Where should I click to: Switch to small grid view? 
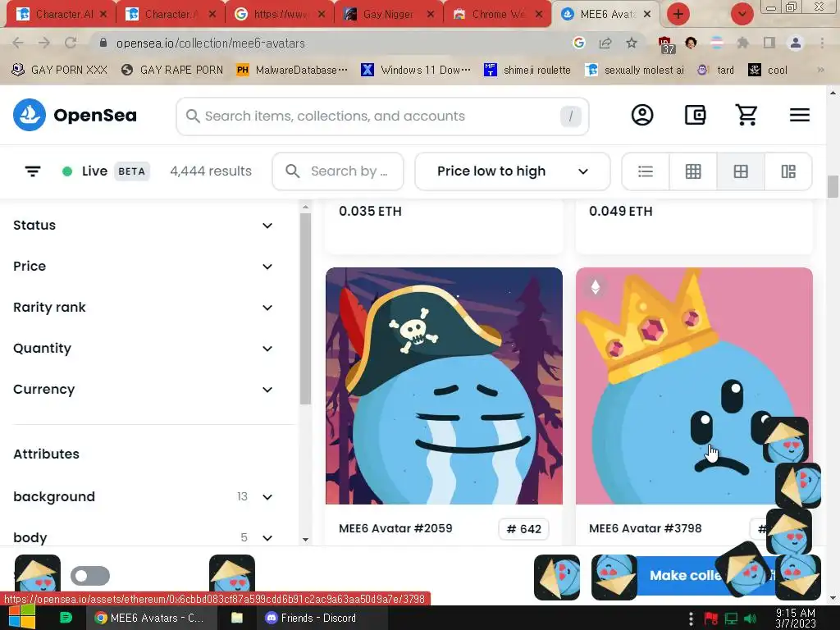coord(693,171)
